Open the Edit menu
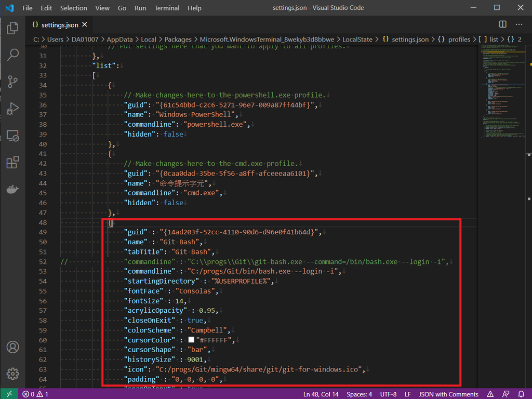532x399 pixels. tap(46, 8)
